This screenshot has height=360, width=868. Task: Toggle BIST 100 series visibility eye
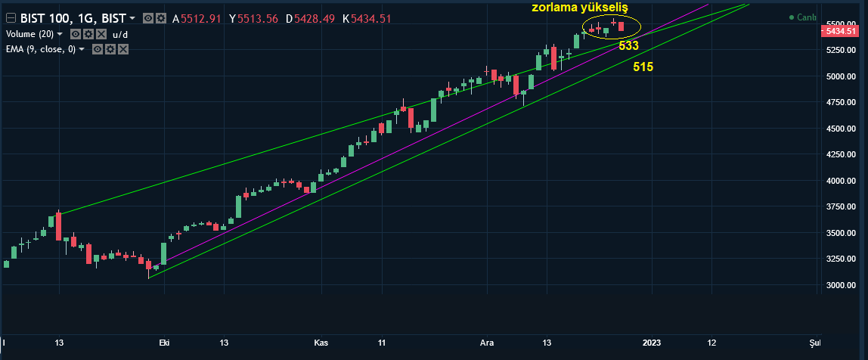point(147,18)
